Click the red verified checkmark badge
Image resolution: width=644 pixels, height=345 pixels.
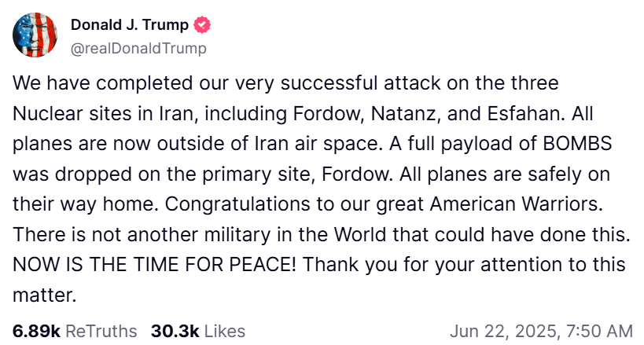[x=201, y=25]
